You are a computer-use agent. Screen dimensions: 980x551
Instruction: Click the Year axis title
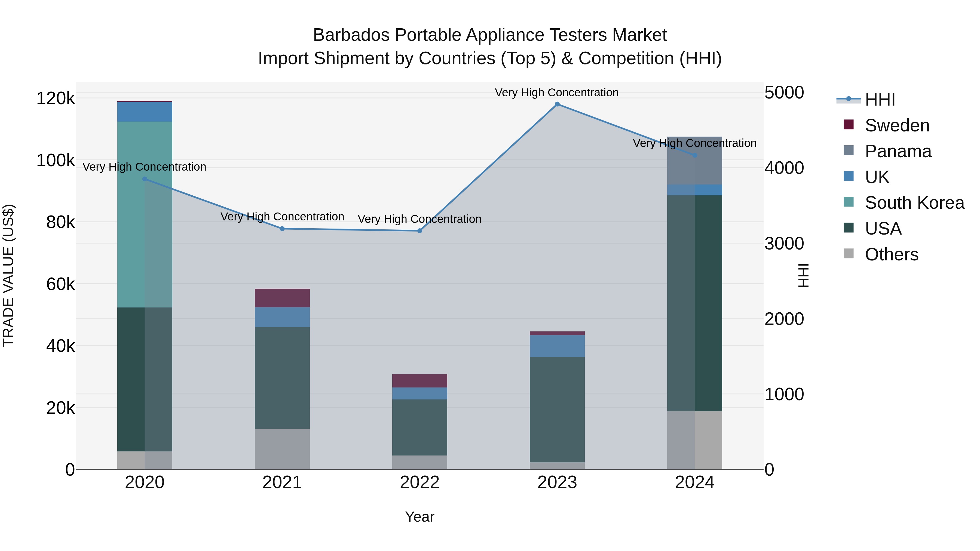[419, 517]
